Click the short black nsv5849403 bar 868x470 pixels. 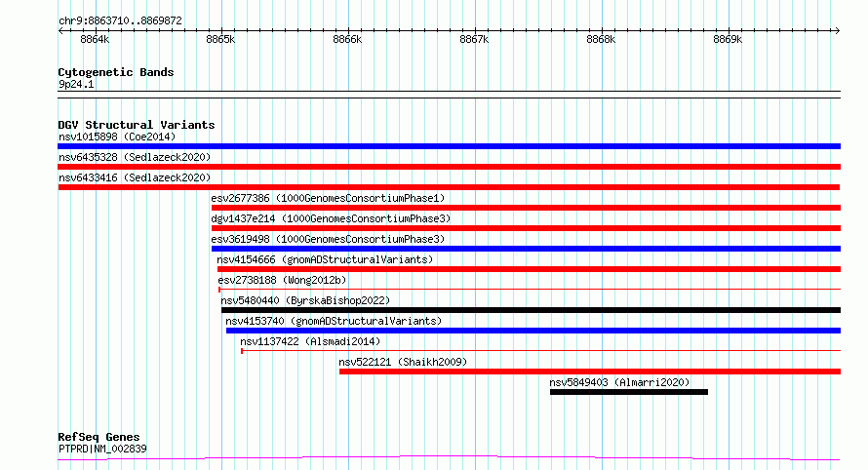click(629, 392)
